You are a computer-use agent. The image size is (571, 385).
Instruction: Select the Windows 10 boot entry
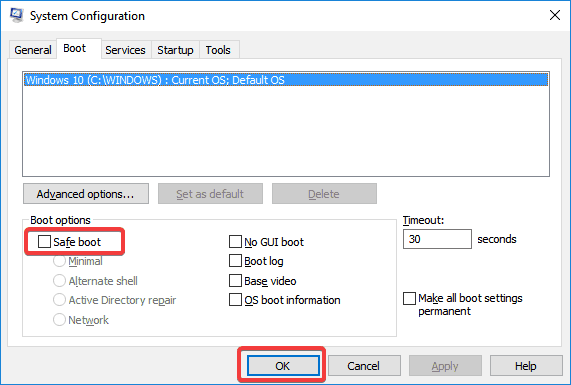[x=286, y=80]
